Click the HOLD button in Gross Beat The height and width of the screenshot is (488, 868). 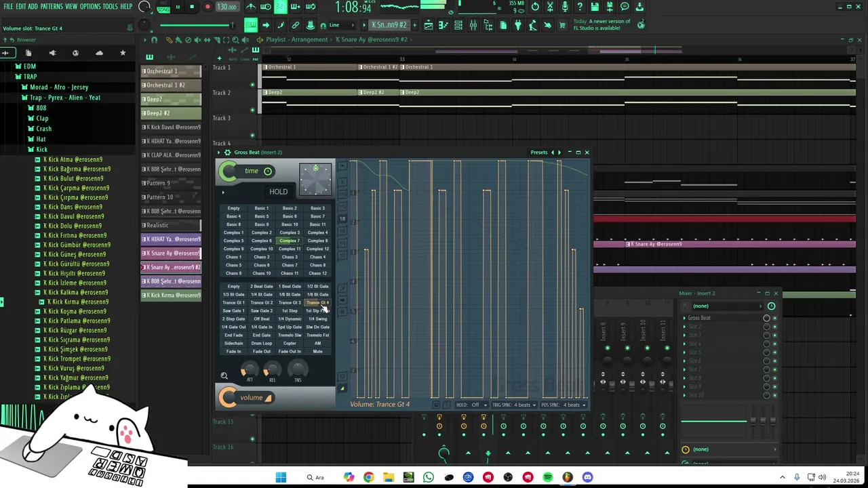(x=278, y=192)
